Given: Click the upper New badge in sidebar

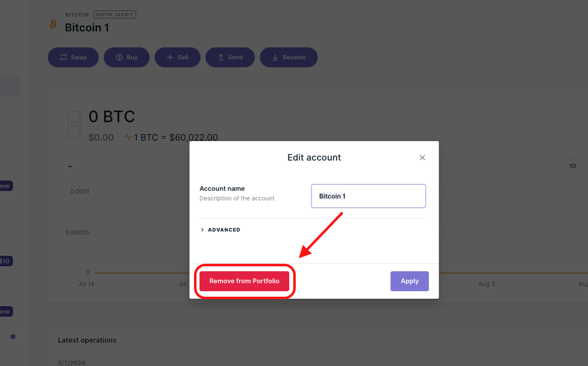Looking at the screenshot, I should tap(5, 186).
